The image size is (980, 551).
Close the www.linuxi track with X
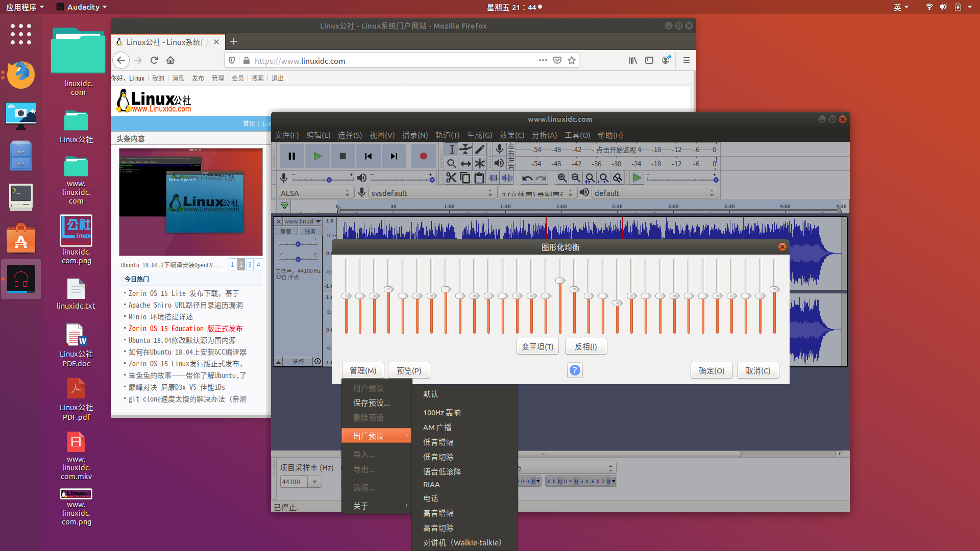(x=279, y=221)
